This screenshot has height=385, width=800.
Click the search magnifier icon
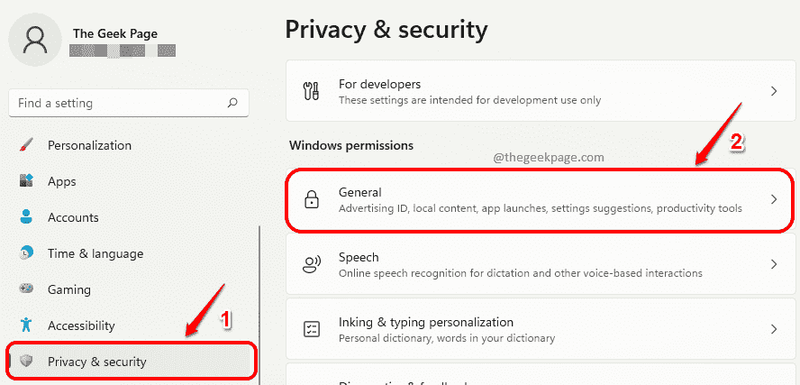232,102
